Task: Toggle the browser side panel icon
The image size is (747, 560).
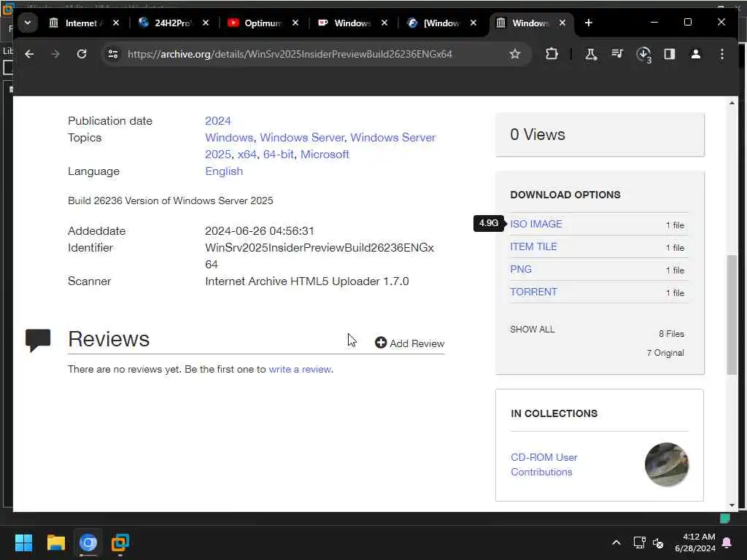Action: coord(670,54)
